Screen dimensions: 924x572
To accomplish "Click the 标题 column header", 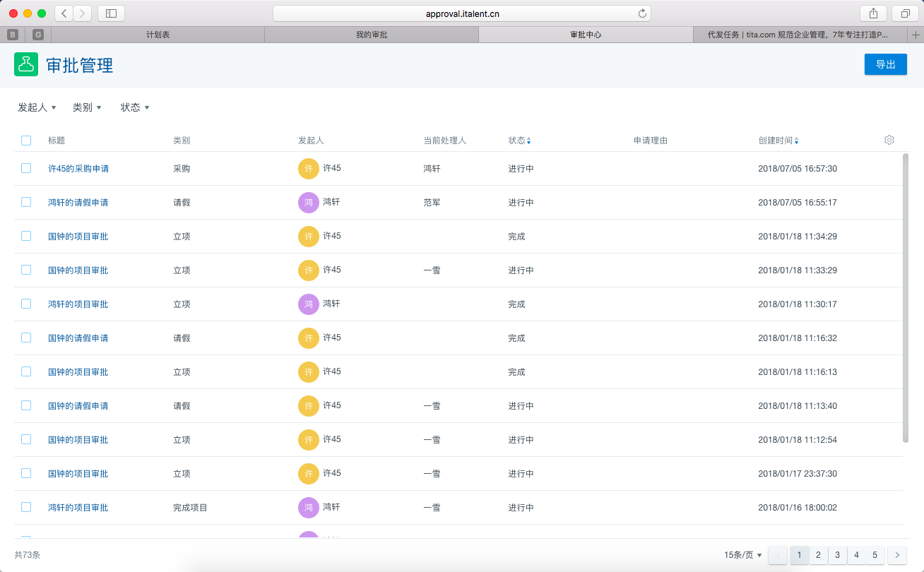I will [57, 141].
